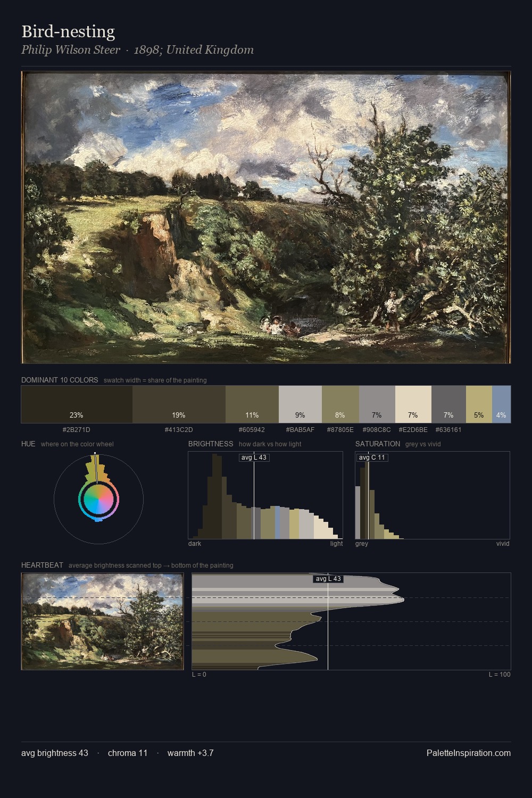This screenshot has height=798, width=532.
Task: Click the avg C 11 saturation label
Action: [372, 458]
